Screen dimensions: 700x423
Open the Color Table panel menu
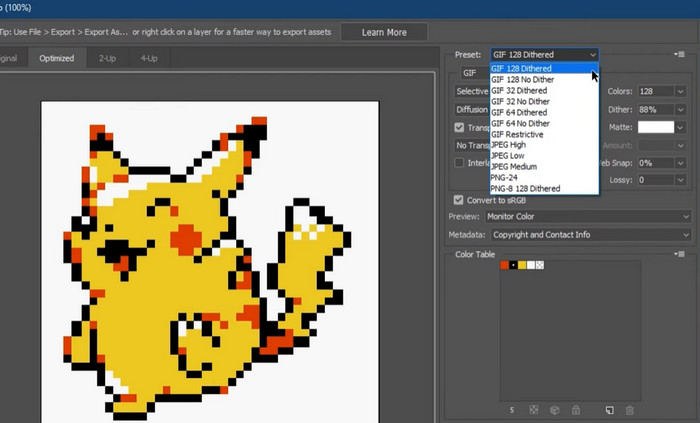tap(679, 254)
